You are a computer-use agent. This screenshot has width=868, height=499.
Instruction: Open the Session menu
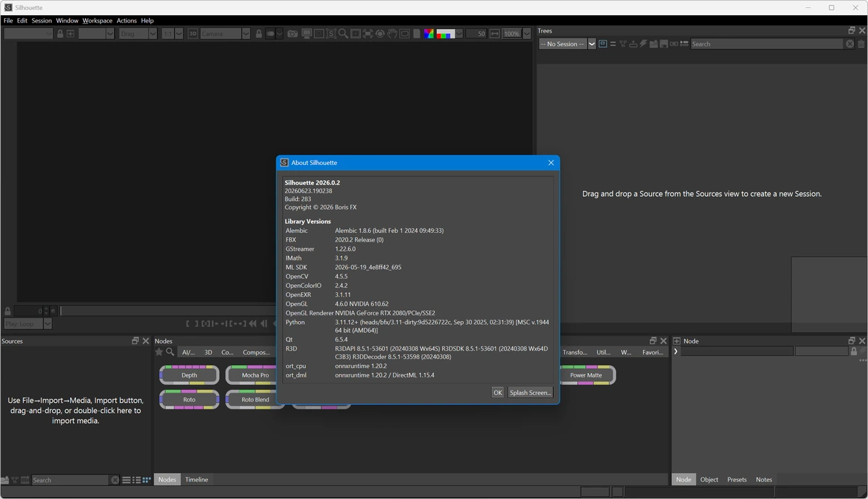click(42, 21)
